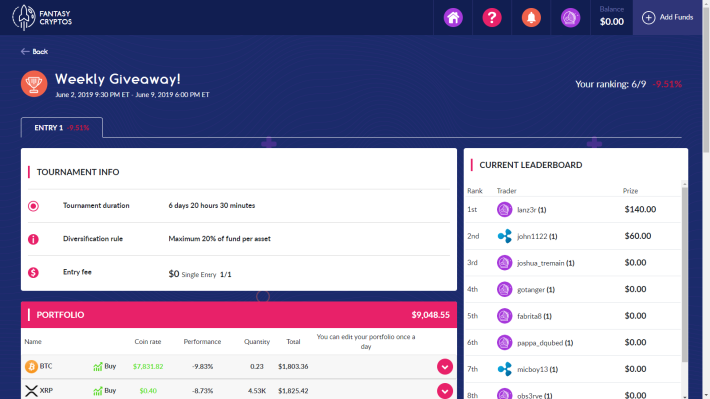Click BTC performance -9.83% value
This screenshot has height=399, width=710.
pyautogui.click(x=202, y=366)
